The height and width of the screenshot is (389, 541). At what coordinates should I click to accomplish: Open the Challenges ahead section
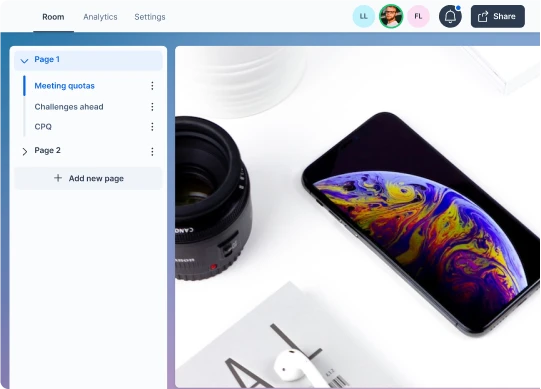tap(69, 107)
